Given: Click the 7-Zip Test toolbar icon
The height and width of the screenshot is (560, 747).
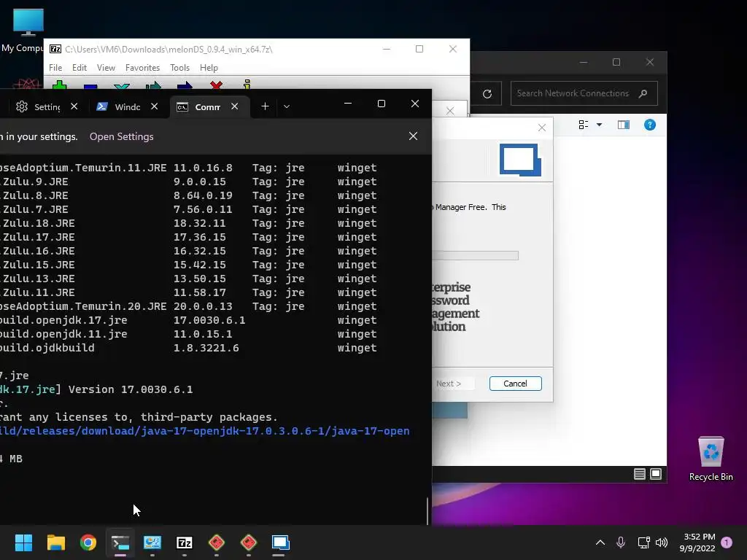Looking at the screenshot, I should (122, 86).
